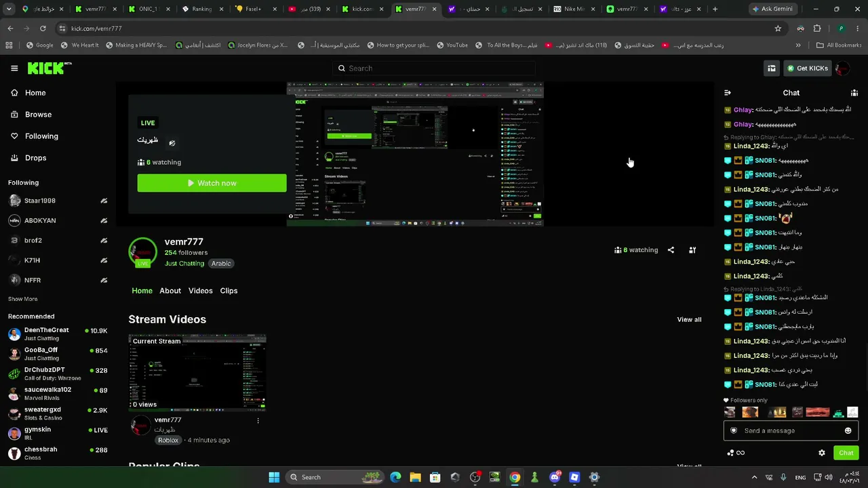Screen dimensions: 868x488
Task: Open recommended channel gymskin
Action: tap(58, 432)
